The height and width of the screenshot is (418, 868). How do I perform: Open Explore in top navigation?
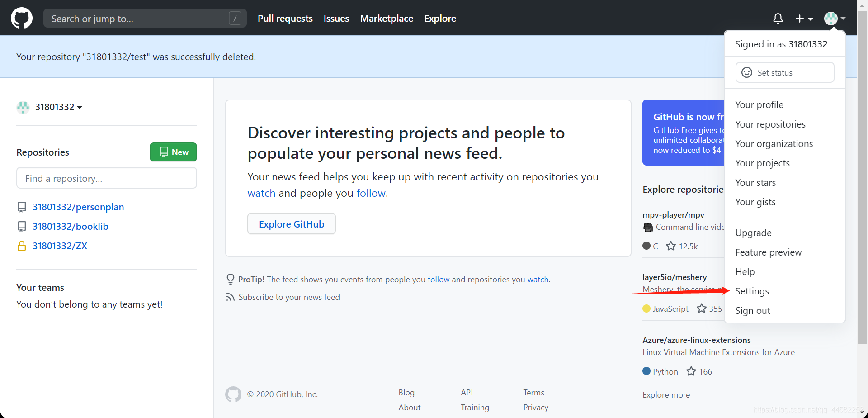click(440, 19)
